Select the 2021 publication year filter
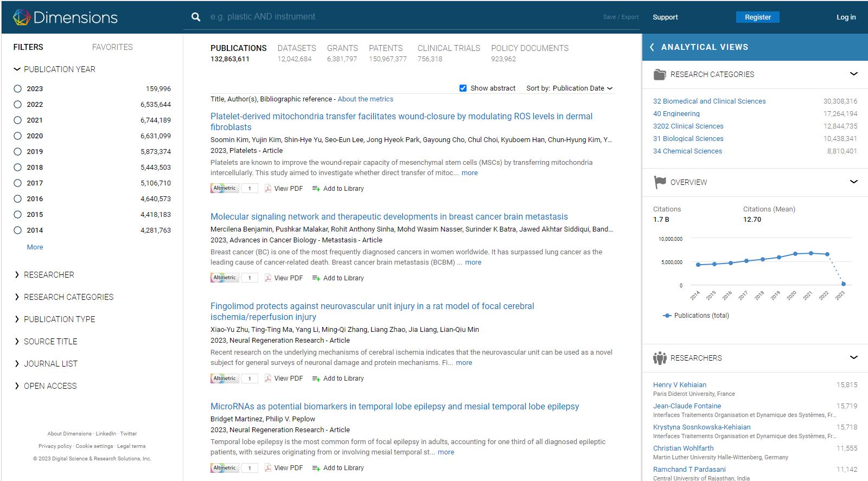 point(17,120)
